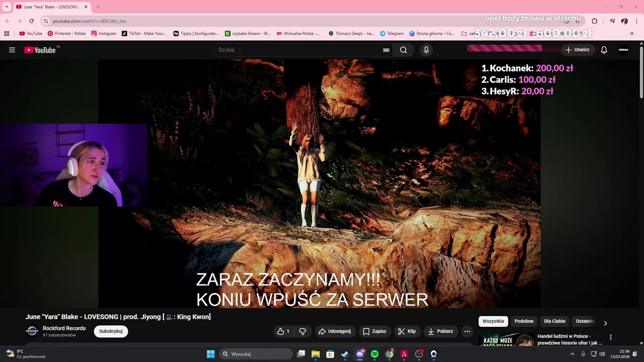Open the Chrome three-dot menu
644x362 pixels.
point(636,21)
